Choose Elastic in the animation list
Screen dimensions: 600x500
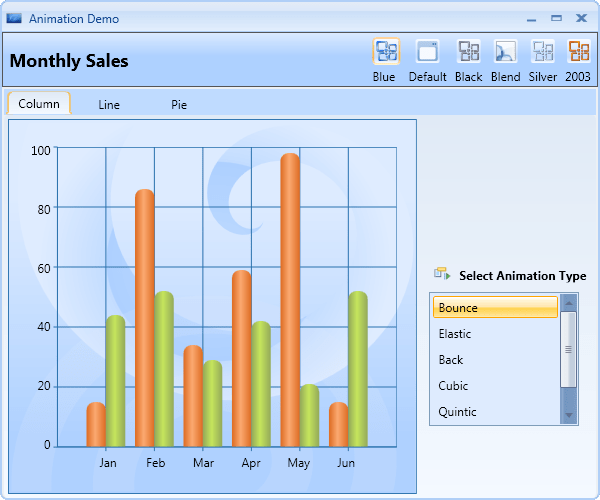coord(496,334)
